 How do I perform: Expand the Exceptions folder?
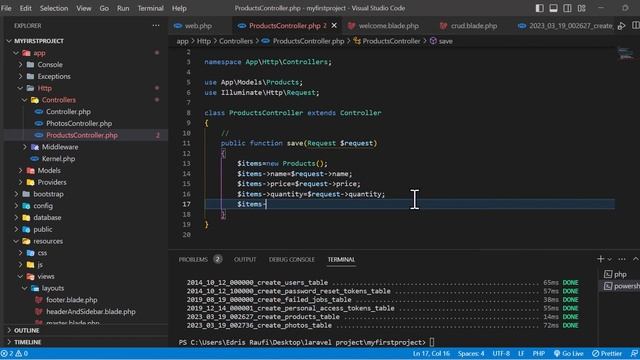point(54,76)
